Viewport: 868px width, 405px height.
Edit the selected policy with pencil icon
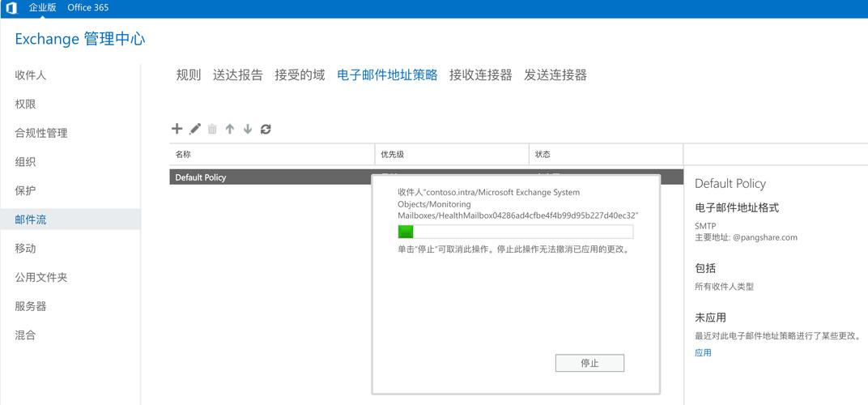click(x=195, y=129)
